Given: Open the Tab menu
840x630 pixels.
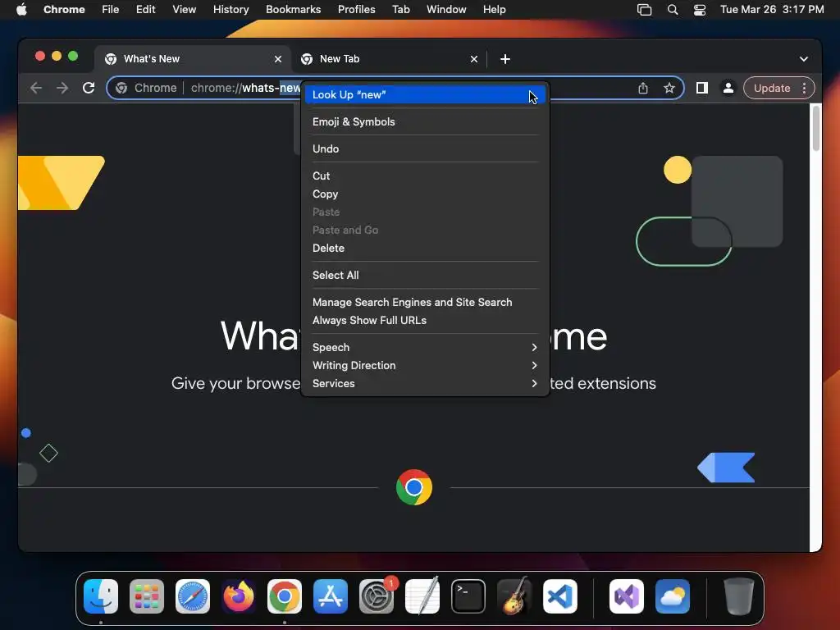Looking at the screenshot, I should (400, 10).
